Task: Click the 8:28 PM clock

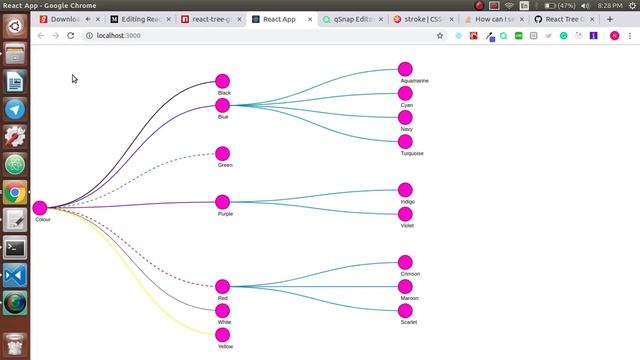Action: (610, 6)
